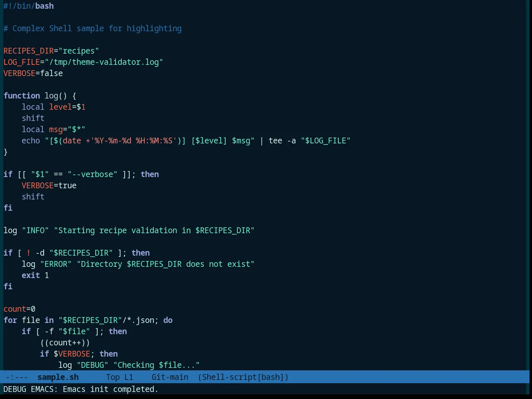
Task: Click the "Checking $file..." string
Action: [x=157, y=365]
